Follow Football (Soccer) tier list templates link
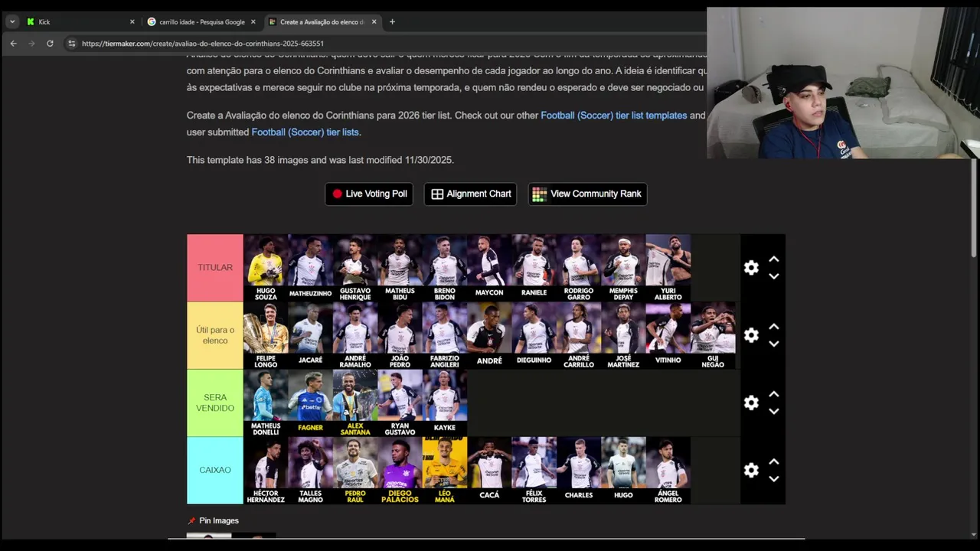The width and height of the screenshot is (980, 551). click(x=614, y=116)
